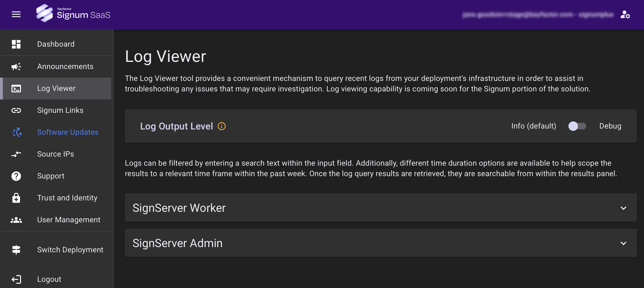Viewport: 644px width, 288px height.
Task: Click the User Management people icon
Action: [16, 220]
